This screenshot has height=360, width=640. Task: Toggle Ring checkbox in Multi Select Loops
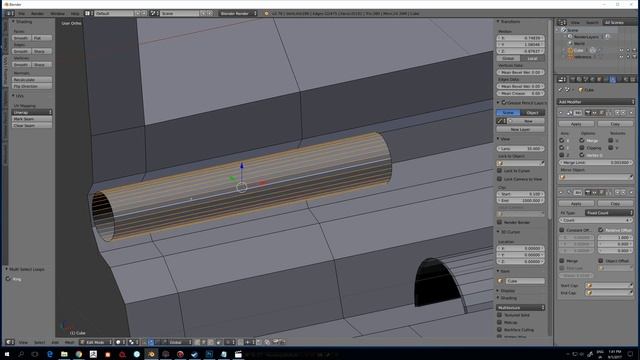8,279
